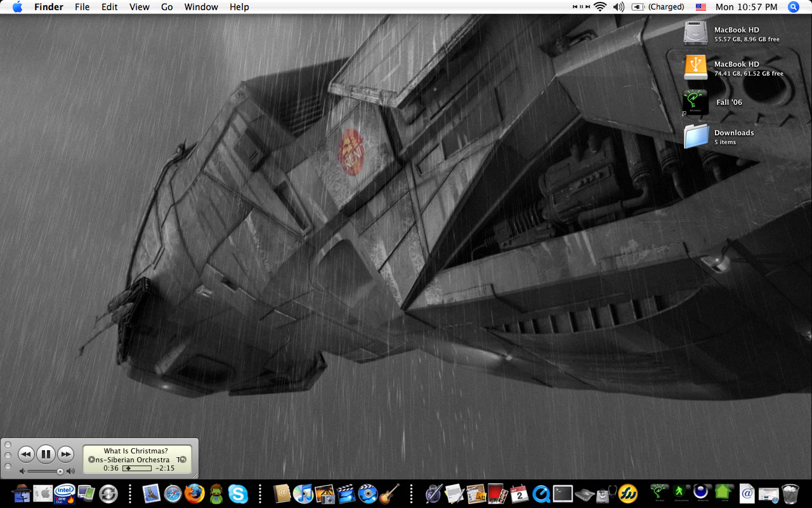Click the iTunes mini player resize grip
This screenshot has width=812, height=508.
tap(194, 474)
